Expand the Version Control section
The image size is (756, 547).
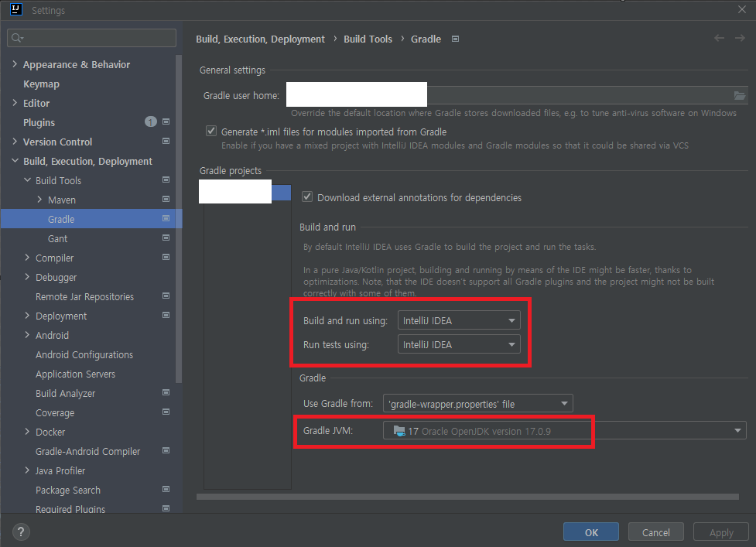click(x=15, y=142)
